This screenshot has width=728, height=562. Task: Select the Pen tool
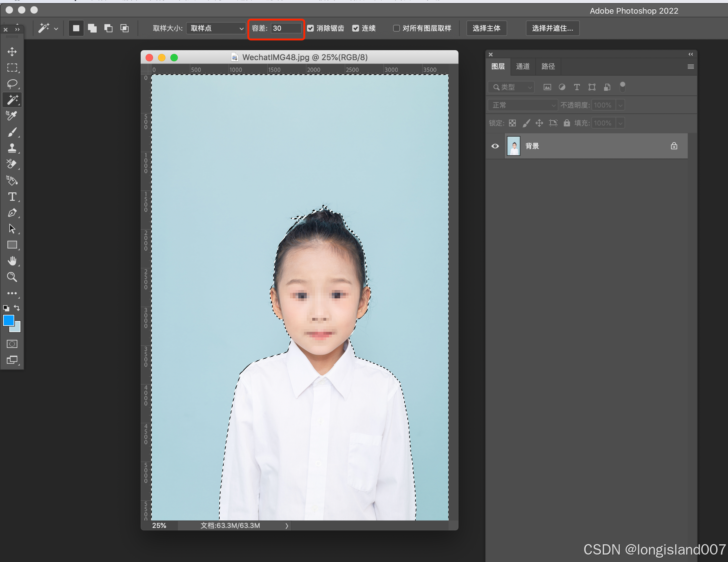tap(12, 213)
